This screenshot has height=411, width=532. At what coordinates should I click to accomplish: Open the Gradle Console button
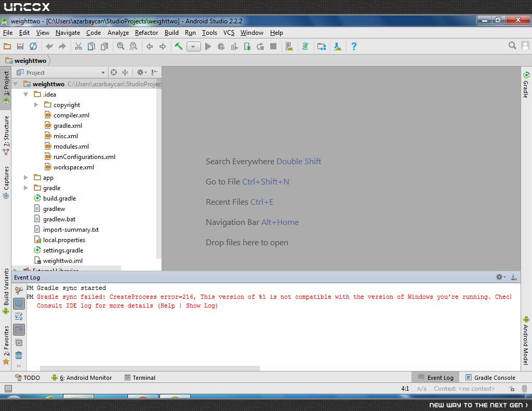490,378
